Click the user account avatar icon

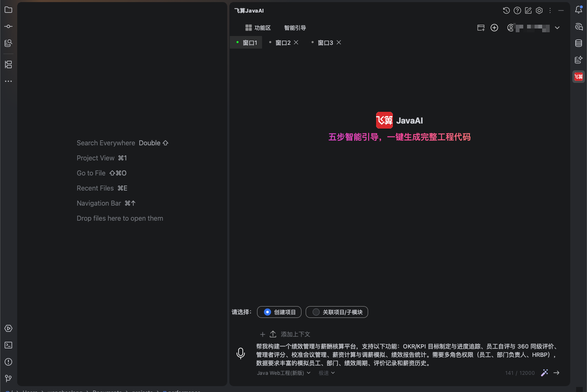point(510,28)
